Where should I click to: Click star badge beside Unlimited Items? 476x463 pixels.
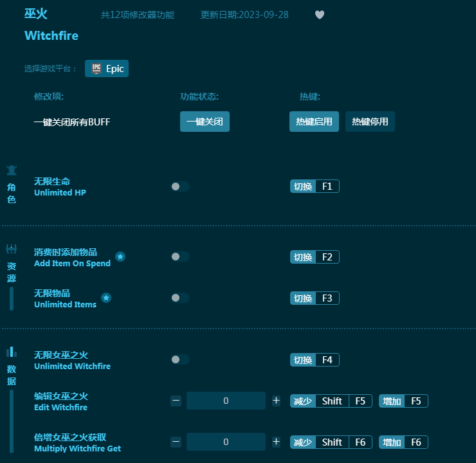pos(106,298)
